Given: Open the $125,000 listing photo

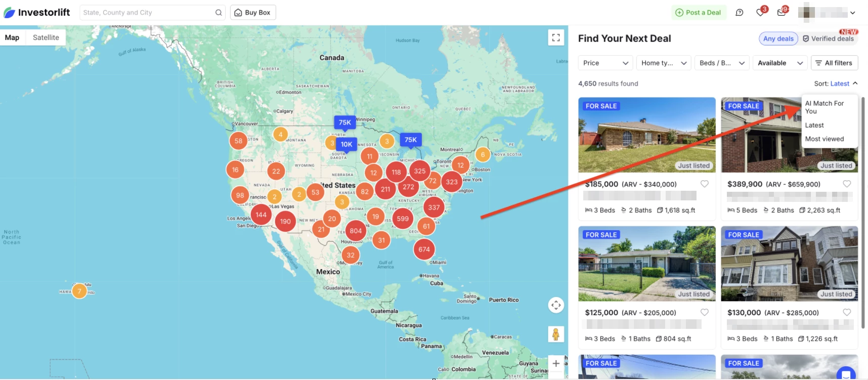Looking at the screenshot, I should [646, 264].
